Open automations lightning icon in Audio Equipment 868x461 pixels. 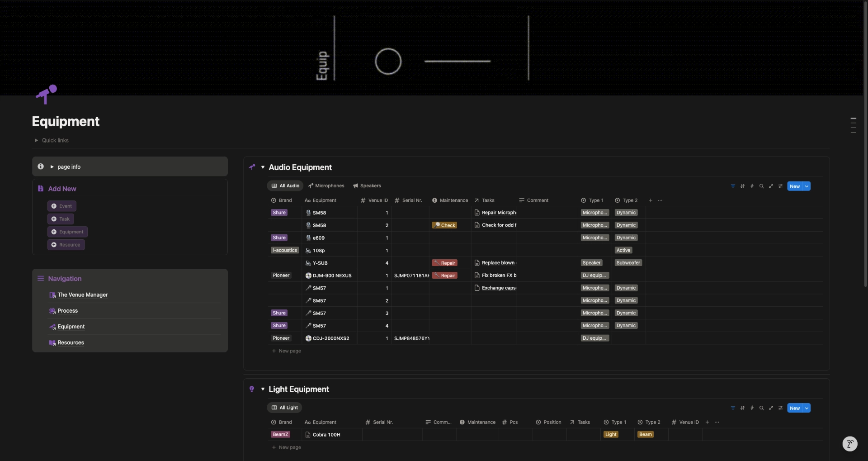click(x=752, y=186)
